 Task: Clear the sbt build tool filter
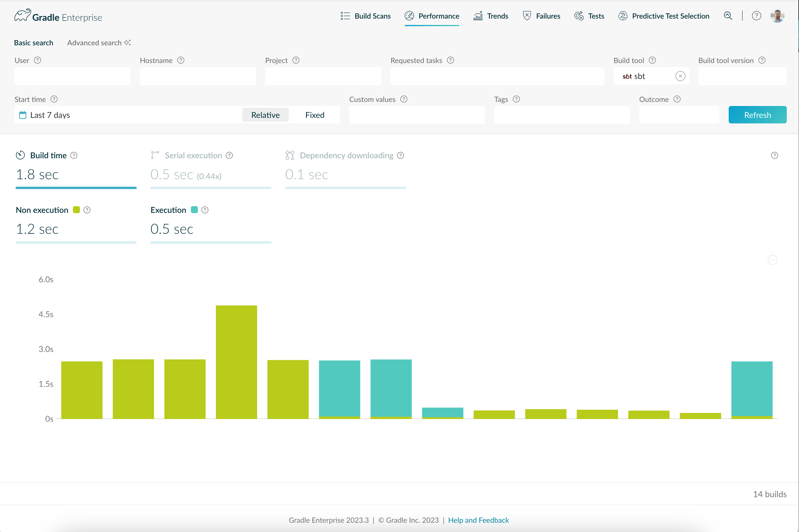680,76
